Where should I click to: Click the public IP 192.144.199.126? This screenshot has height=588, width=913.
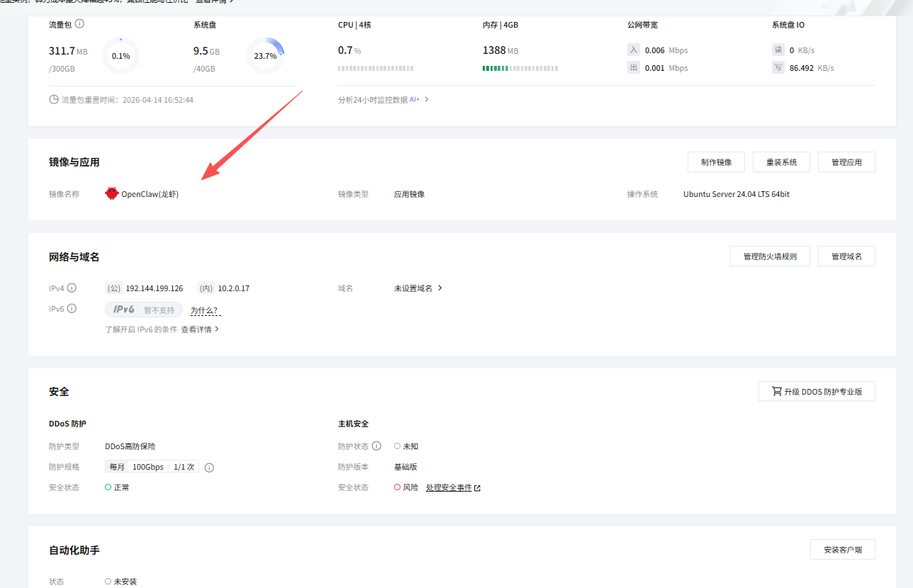(155, 288)
